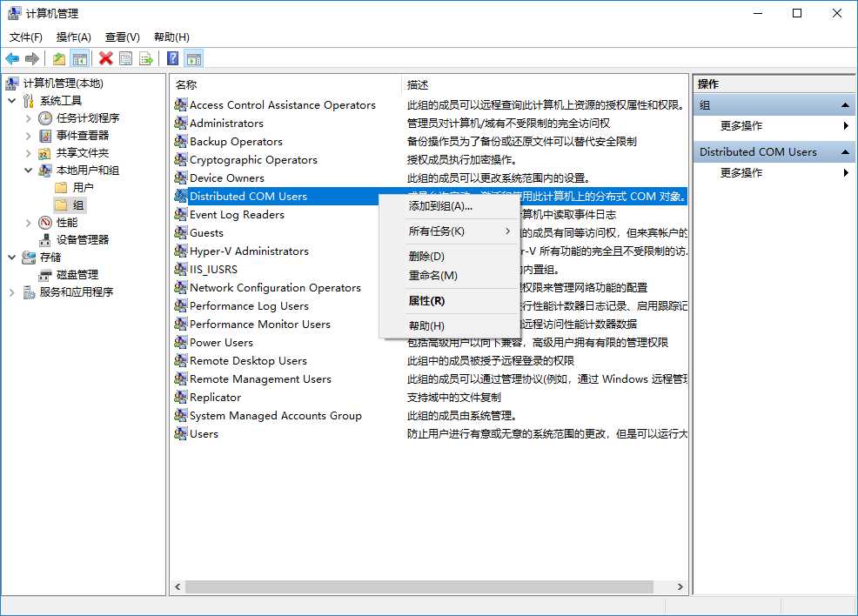This screenshot has width=858, height=616.
Task: Click the Back arrow toolbar icon
Action: [12, 58]
